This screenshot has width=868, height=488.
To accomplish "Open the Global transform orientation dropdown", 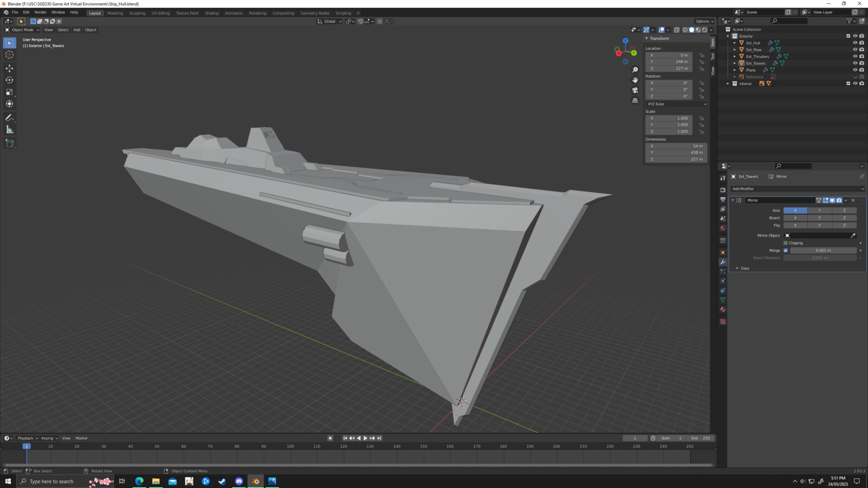I will coord(330,21).
